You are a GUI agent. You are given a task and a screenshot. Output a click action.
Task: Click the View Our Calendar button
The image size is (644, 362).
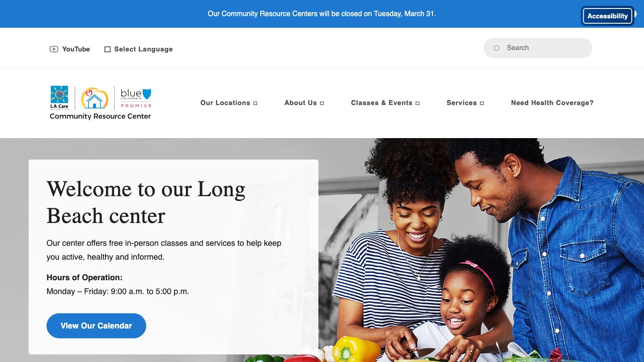point(96,326)
